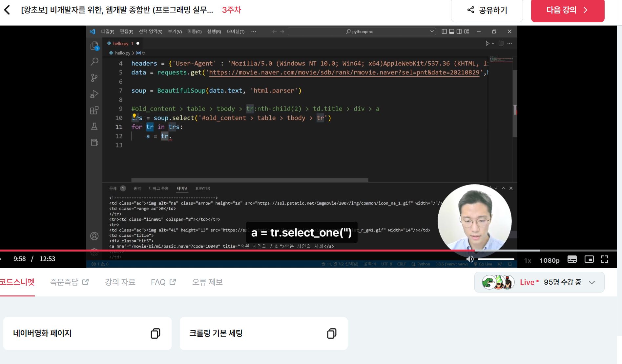Change video quality 1080p
This screenshot has height=364, width=622.
pos(549,260)
